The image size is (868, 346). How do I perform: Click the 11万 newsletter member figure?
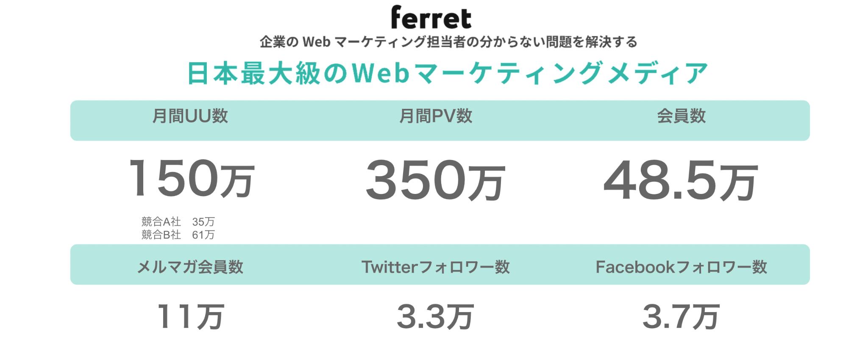click(190, 317)
